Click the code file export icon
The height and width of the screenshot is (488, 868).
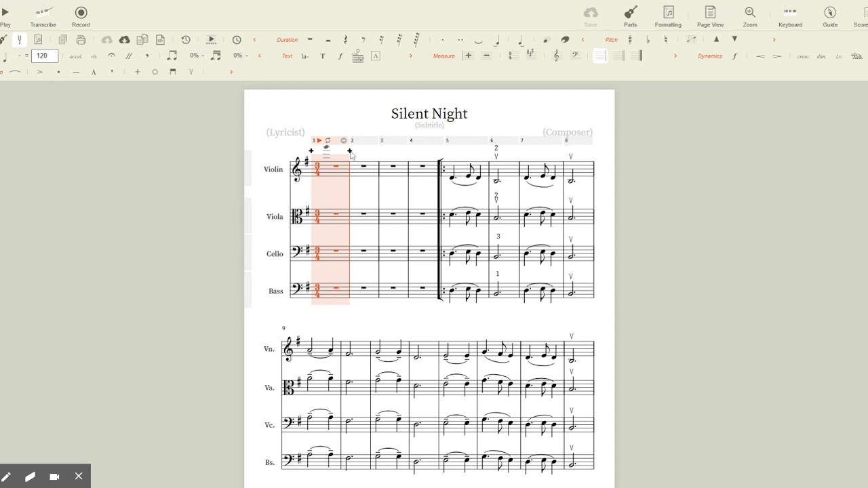point(161,40)
